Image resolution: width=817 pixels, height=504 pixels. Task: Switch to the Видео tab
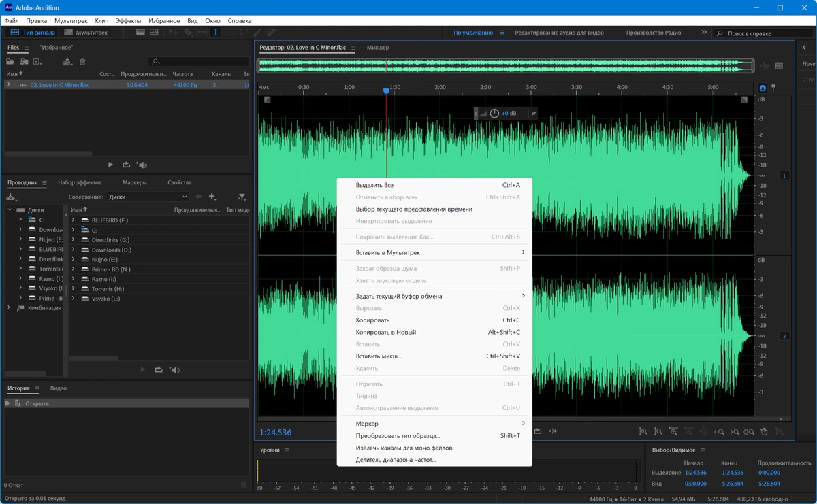59,388
